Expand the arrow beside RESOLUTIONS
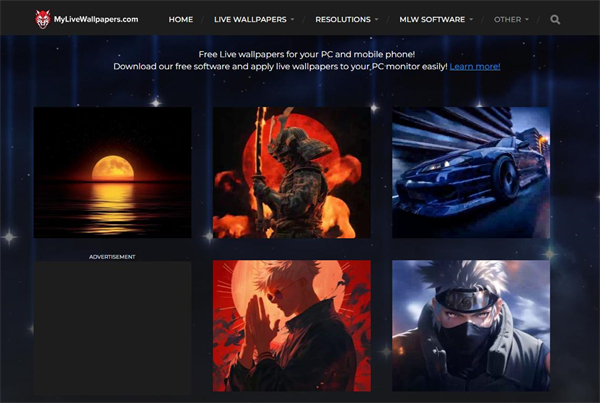 click(377, 19)
